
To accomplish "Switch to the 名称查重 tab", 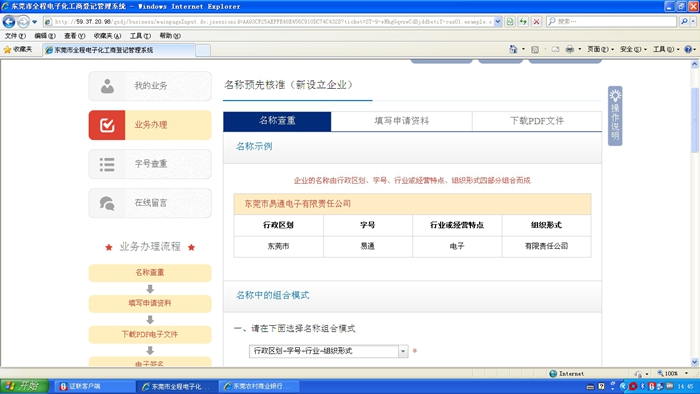I will pyautogui.click(x=277, y=121).
